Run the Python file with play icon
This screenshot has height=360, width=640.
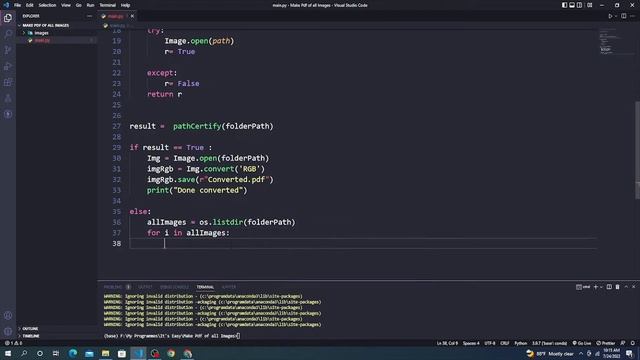tap(610, 16)
